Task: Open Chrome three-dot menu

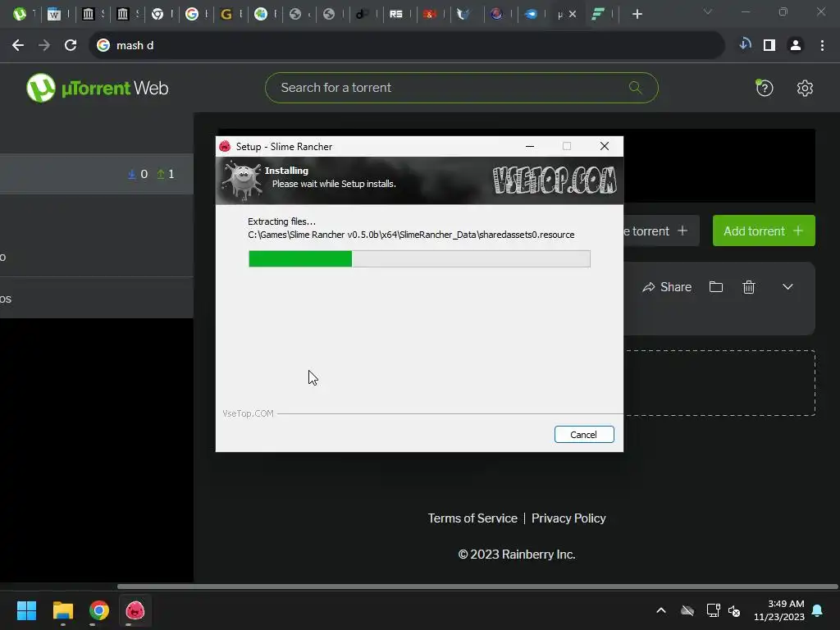Action: click(822, 46)
